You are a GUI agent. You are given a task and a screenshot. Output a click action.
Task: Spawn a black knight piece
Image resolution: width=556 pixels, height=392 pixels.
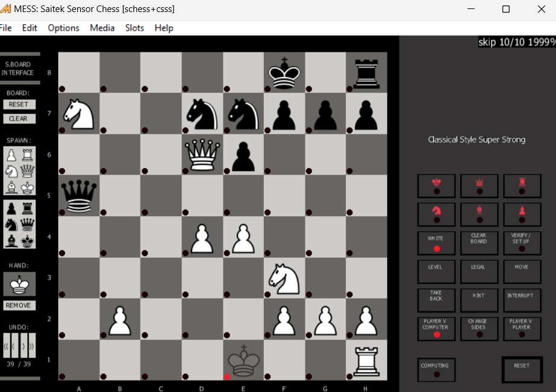11,225
